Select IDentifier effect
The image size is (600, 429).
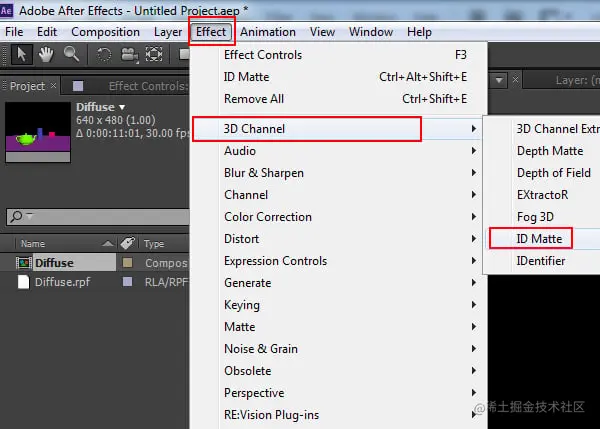point(542,261)
